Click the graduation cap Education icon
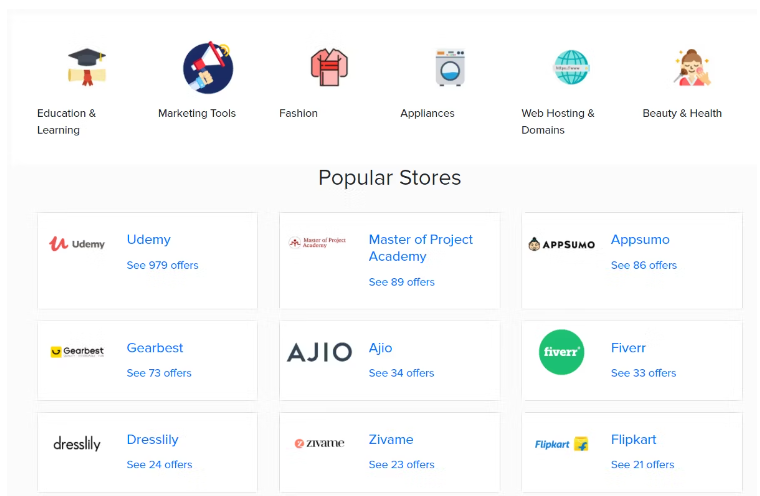760x496 pixels. tap(86, 67)
